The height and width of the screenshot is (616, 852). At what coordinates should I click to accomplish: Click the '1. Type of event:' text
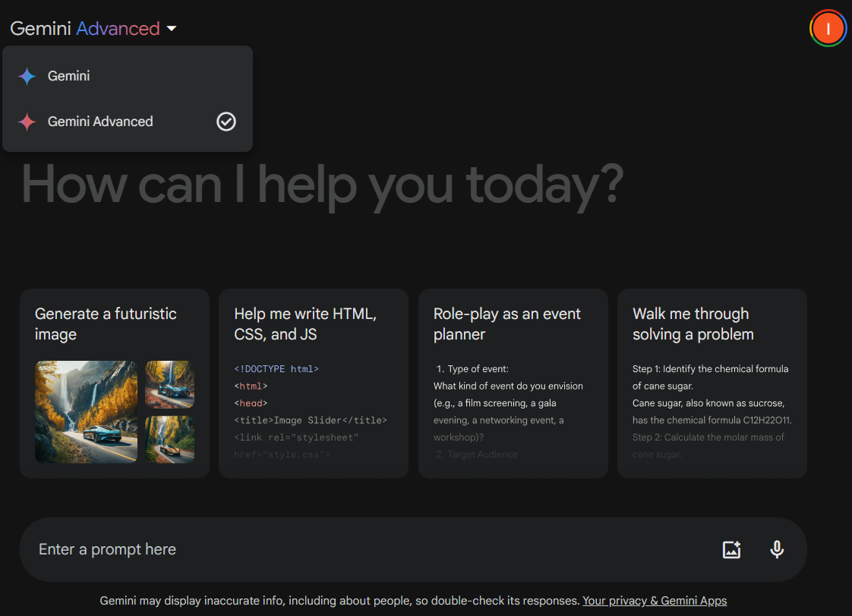[473, 369]
